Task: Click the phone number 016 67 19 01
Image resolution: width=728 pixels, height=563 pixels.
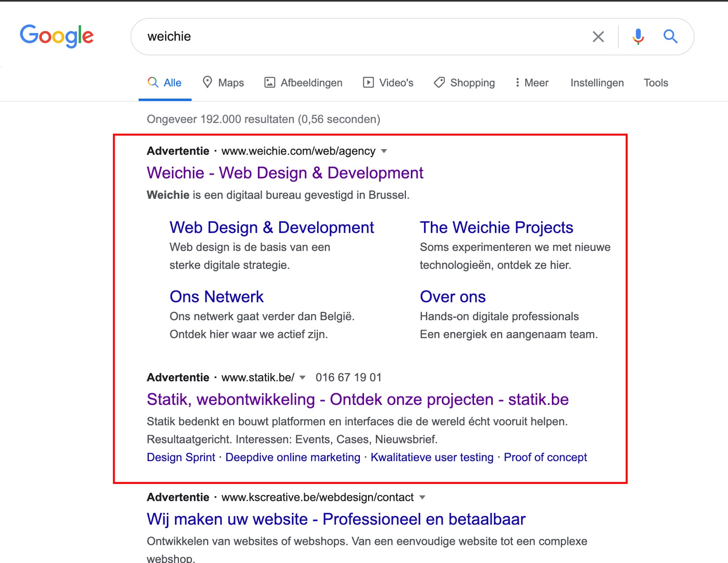Action: (349, 377)
